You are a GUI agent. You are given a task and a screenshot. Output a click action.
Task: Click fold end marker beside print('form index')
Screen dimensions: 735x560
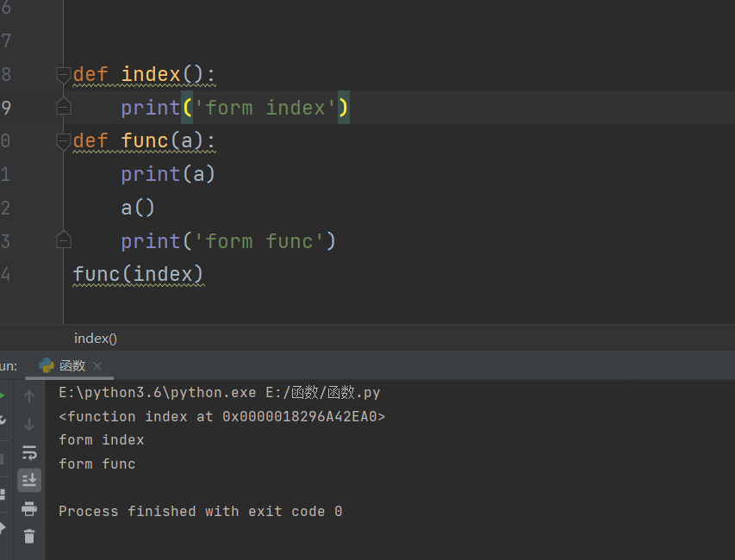pyautogui.click(x=63, y=106)
